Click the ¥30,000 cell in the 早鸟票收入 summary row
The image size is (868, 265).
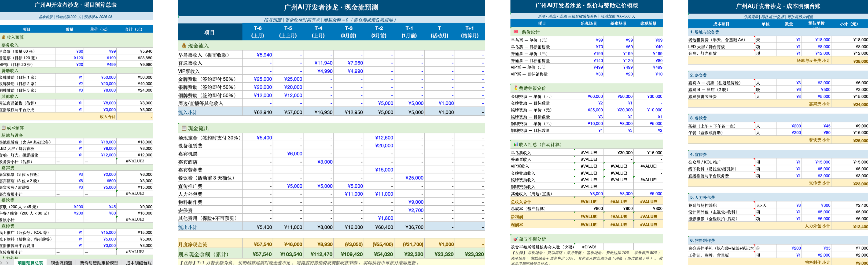pos(625,153)
